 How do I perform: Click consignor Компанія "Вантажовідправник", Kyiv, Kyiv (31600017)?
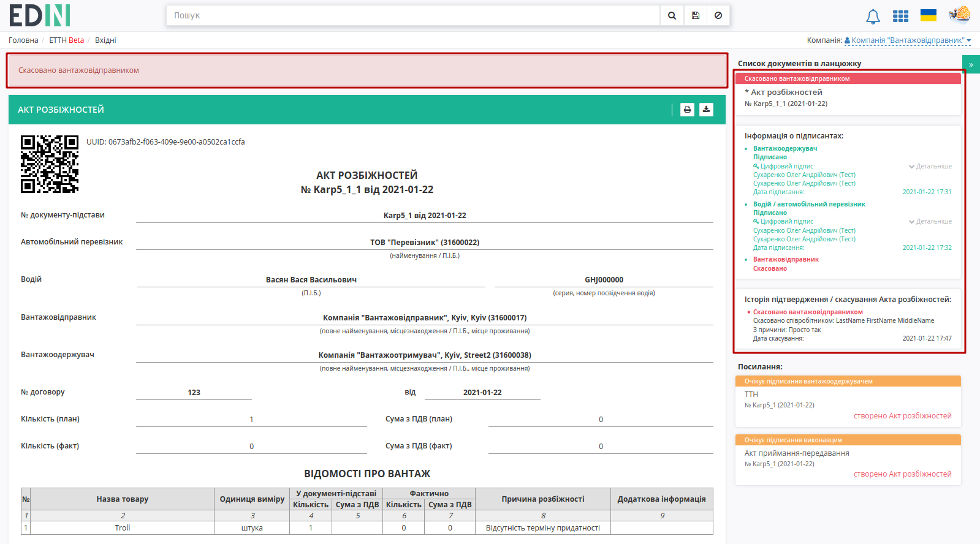425,318
